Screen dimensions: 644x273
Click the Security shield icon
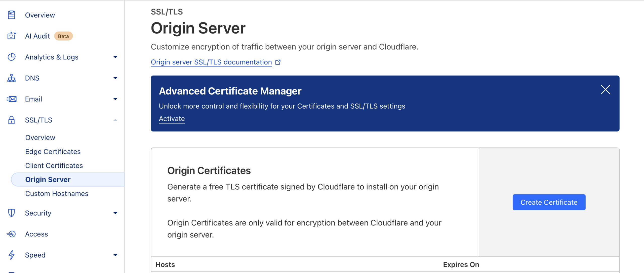tap(12, 213)
